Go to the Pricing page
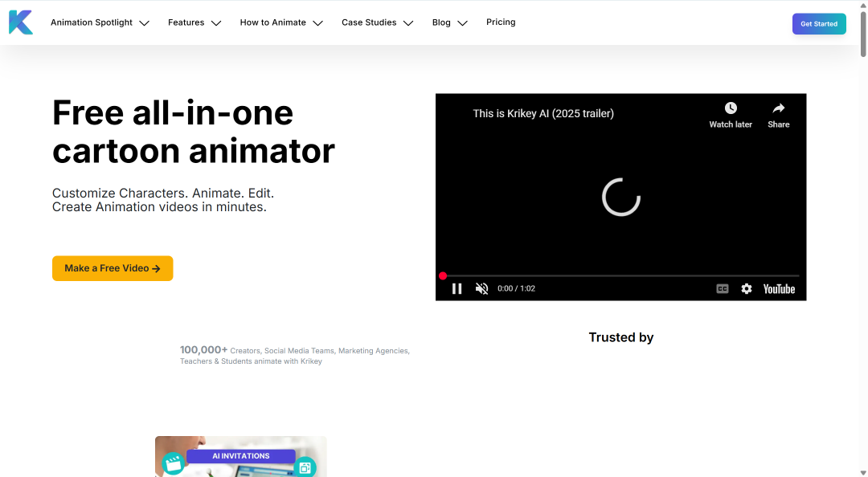868x477 pixels. pyautogui.click(x=501, y=22)
